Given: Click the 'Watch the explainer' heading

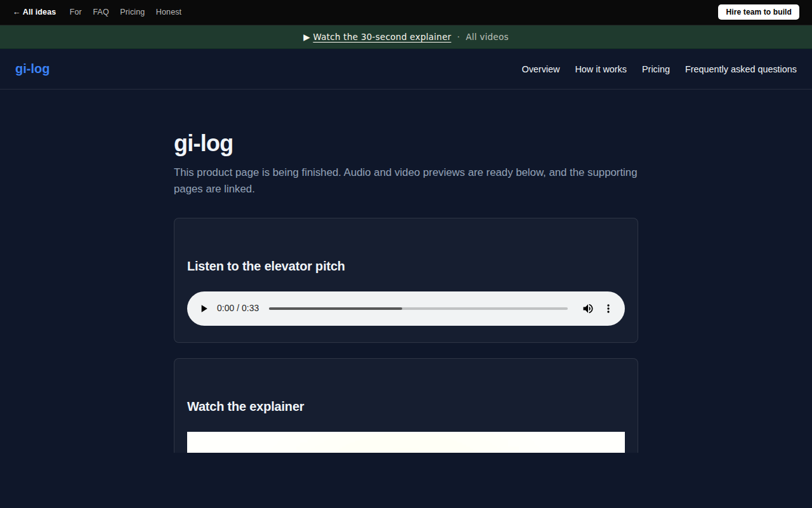Looking at the screenshot, I should pyautogui.click(x=246, y=406).
